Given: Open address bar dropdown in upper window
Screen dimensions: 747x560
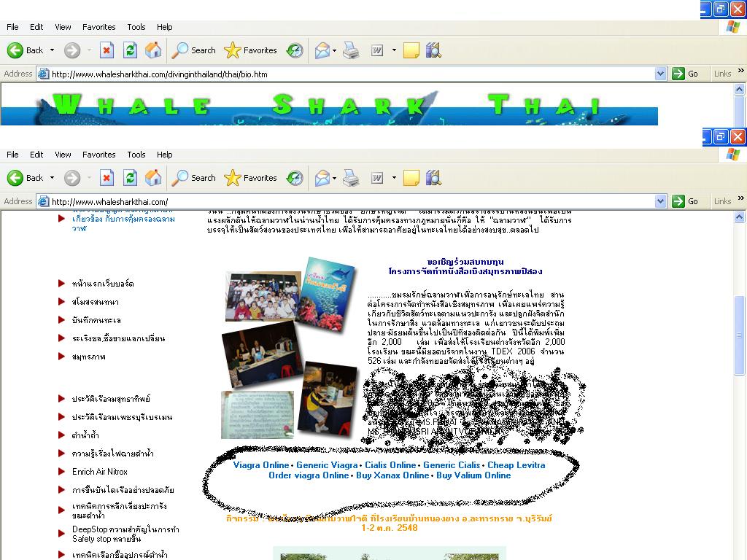Looking at the screenshot, I should 660,74.
